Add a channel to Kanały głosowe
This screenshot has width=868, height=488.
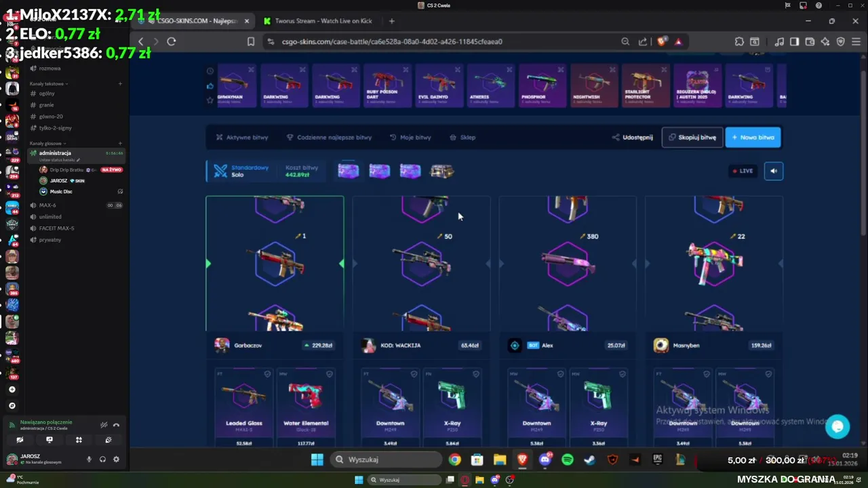click(120, 144)
